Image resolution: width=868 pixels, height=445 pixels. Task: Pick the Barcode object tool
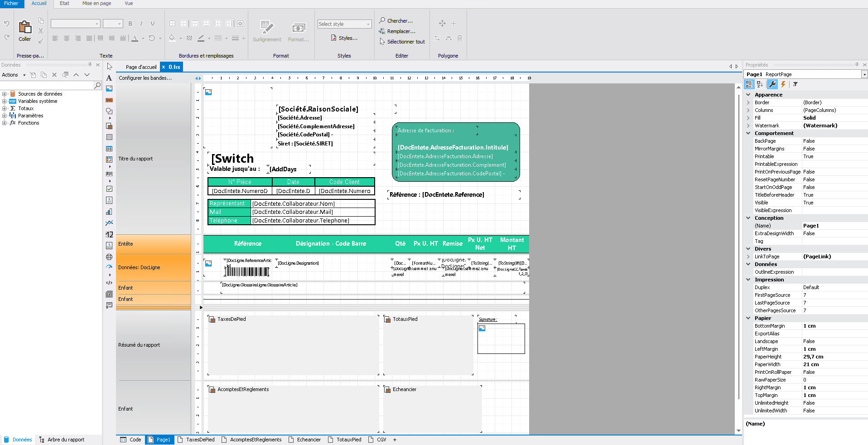(x=109, y=174)
